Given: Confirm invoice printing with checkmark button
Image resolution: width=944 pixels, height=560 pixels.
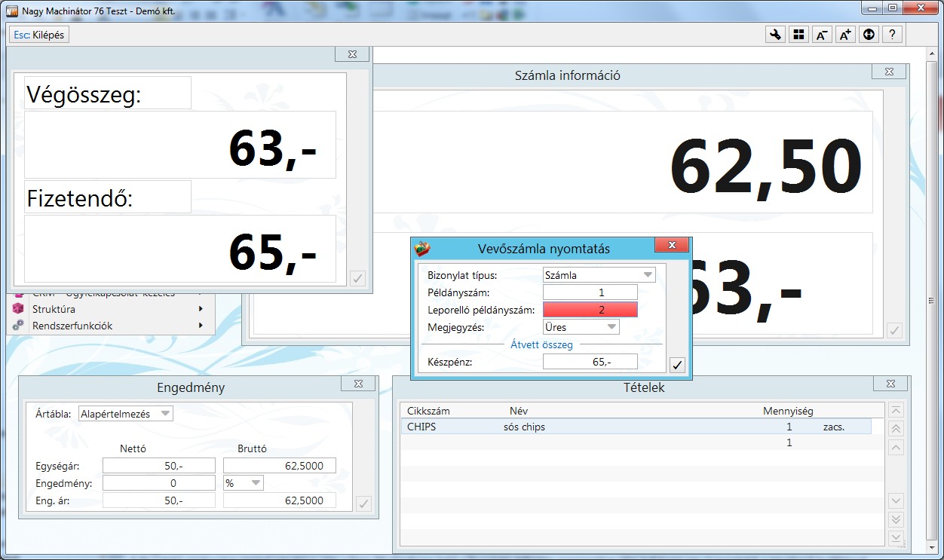Looking at the screenshot, I should coord(677,366).
